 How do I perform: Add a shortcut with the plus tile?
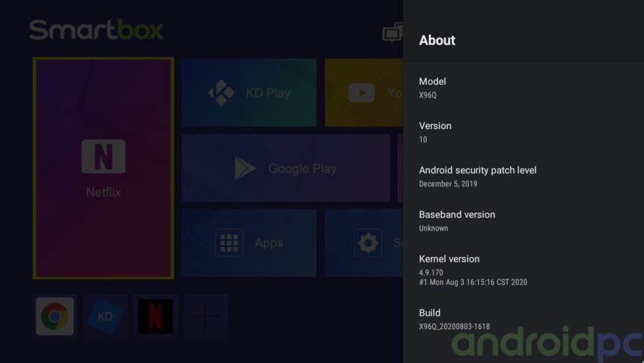[206, 316]
